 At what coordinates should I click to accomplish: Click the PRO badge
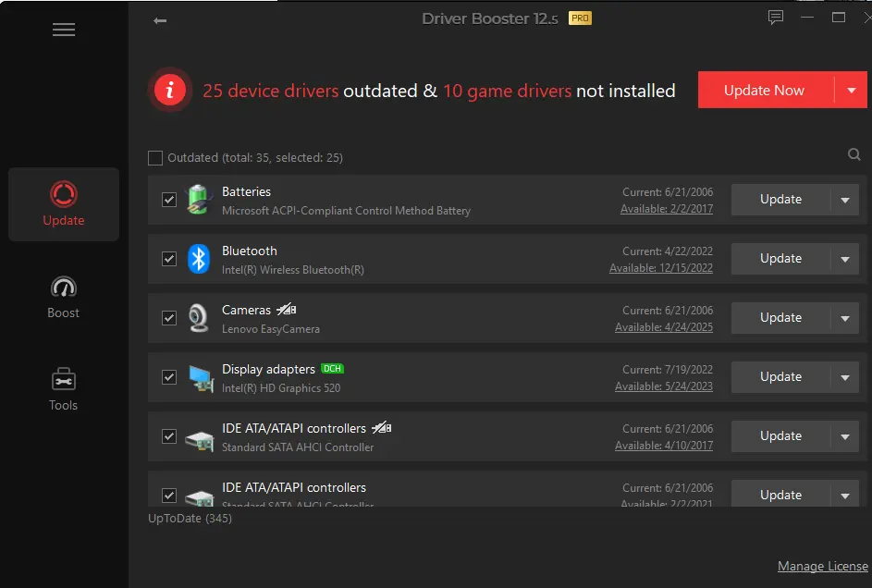pos(580,18)
